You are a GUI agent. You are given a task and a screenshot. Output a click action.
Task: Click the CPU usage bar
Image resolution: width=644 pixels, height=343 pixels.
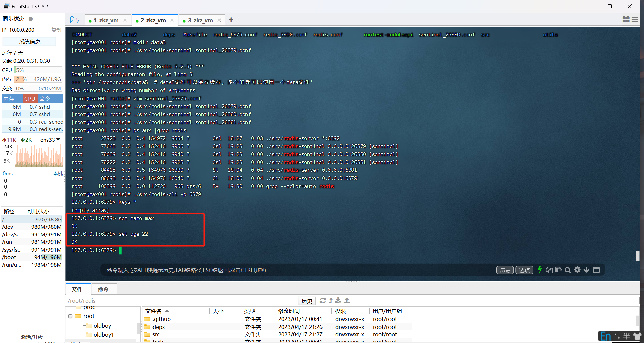point(38,70)
